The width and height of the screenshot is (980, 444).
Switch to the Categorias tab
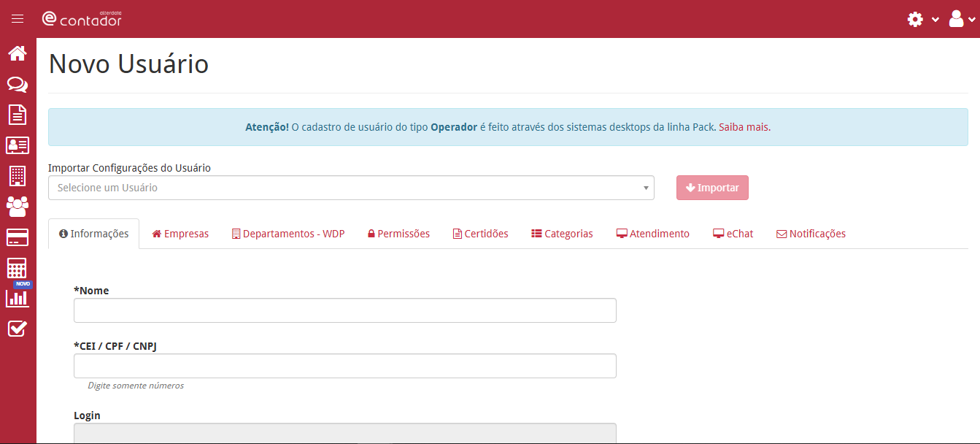tap(562, 234)
